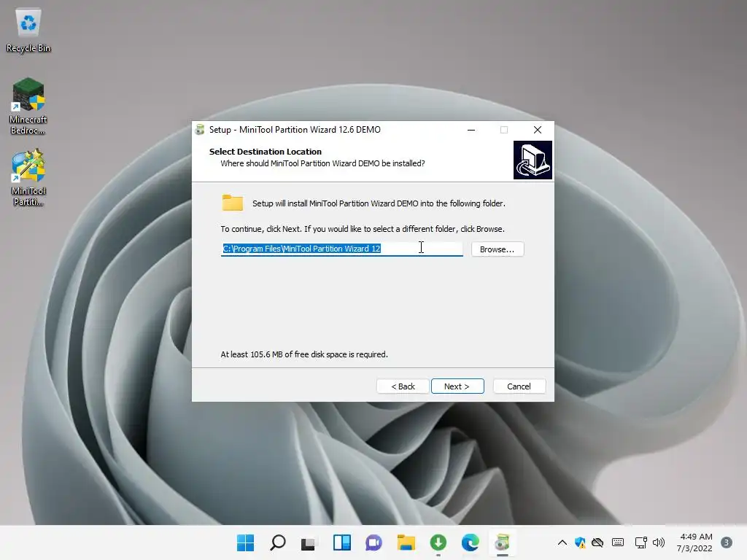The width and height of the screenshot is (747, 560).
Task: Close the MiniTool setup window
Action: tap(538, 130)
